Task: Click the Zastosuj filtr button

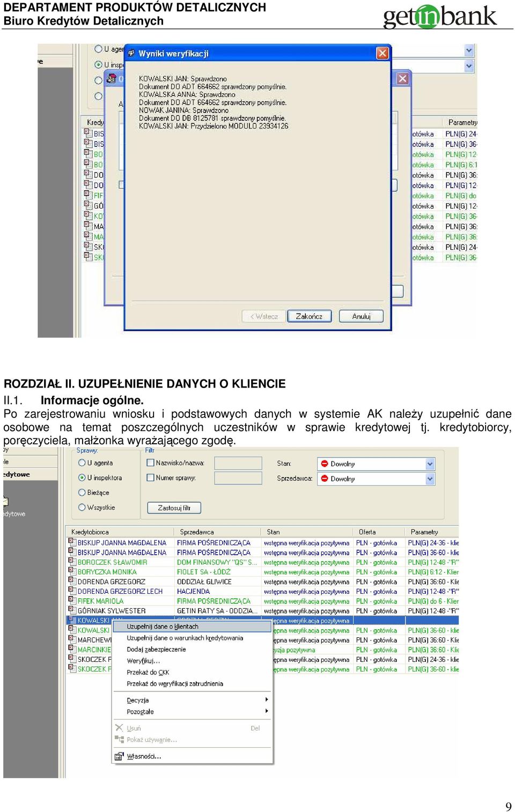Action: (174, 508)
